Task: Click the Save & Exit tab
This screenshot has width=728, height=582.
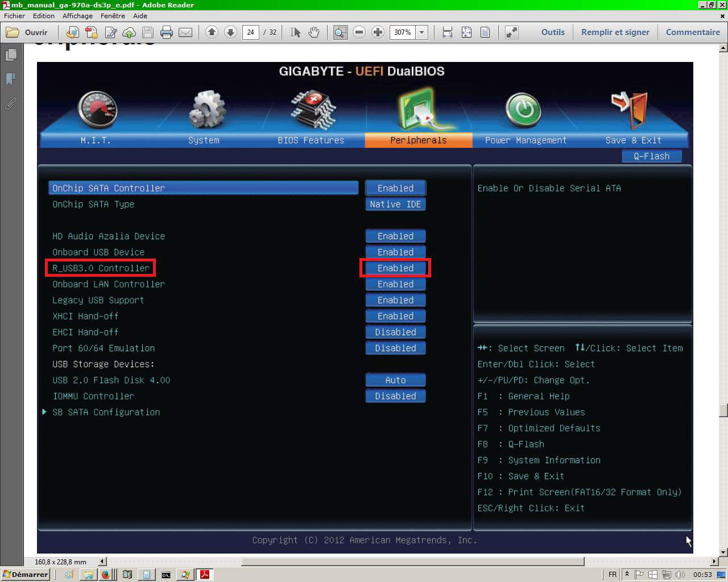Action: pyautogui.click(x=634, y=140)
